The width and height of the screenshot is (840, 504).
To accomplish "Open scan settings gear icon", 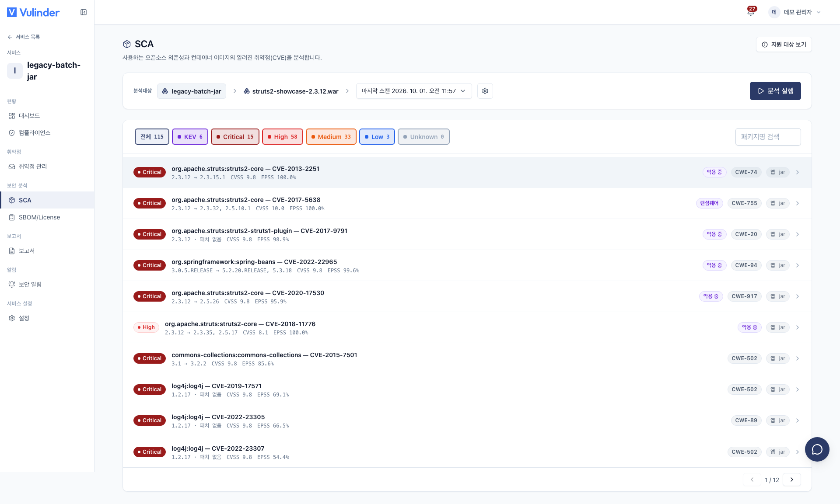I will [485, 91].
